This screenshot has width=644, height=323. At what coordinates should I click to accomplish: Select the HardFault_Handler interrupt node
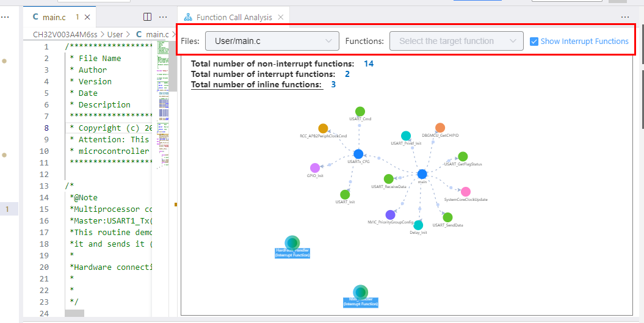(x=292, y=243)
